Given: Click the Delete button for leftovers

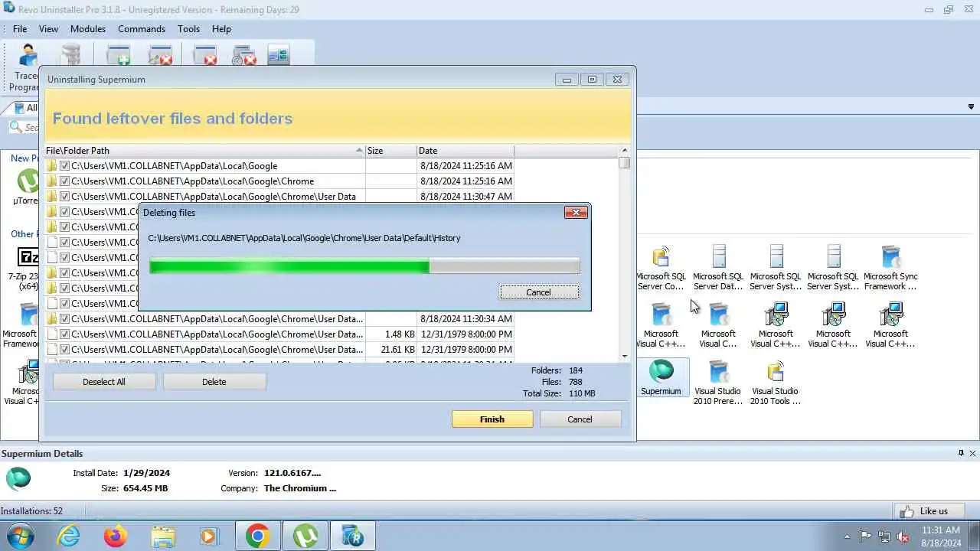Looking at the screenshot, I should point(214,382).
